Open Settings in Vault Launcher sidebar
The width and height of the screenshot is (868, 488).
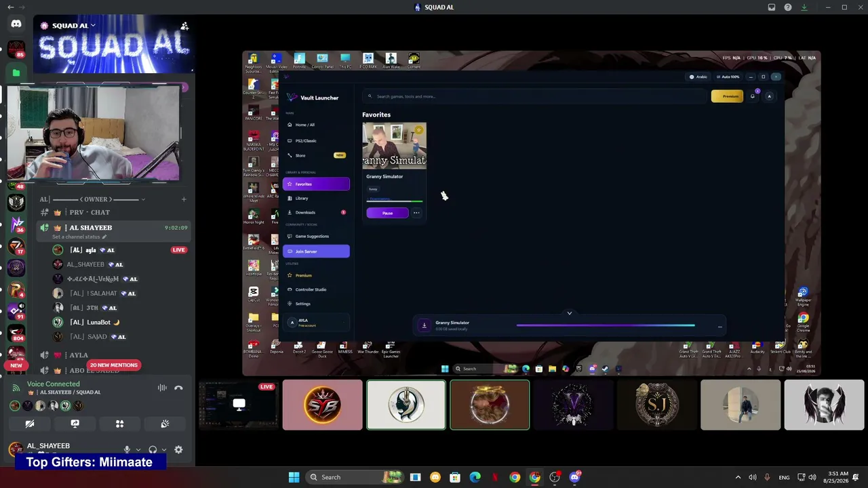[316, 304]
